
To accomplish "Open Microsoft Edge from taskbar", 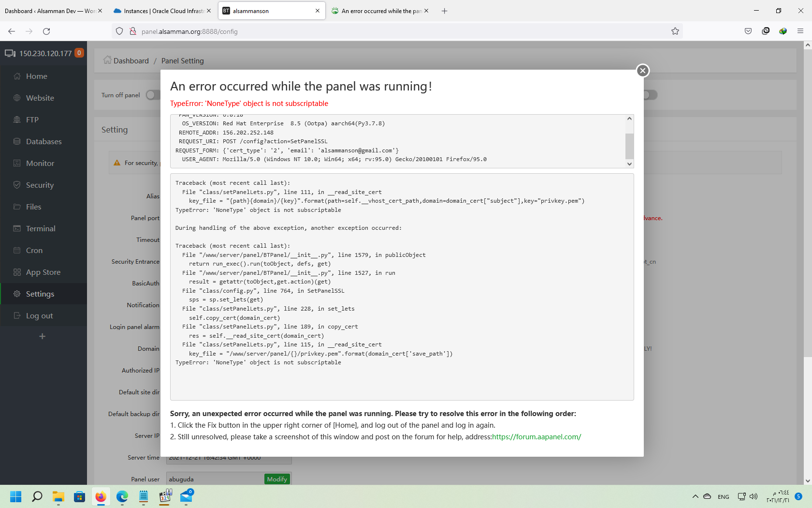I will point(122,496).
